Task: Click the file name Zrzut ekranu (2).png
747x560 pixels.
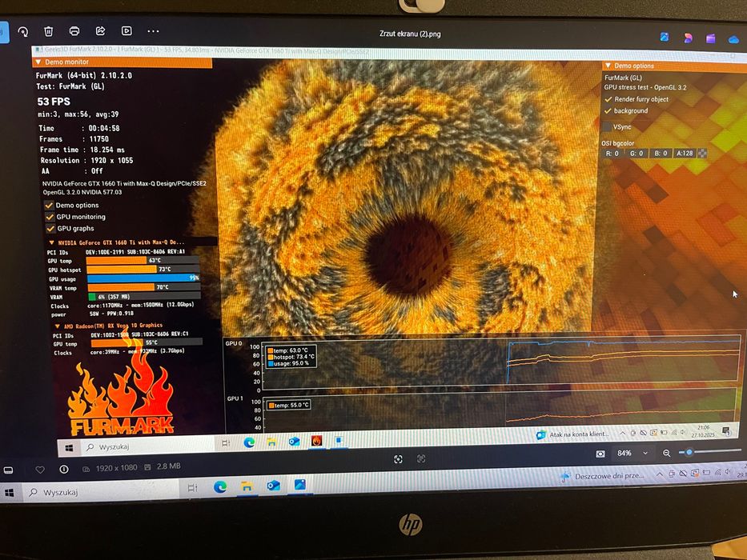Action: (x=410, y=34)
